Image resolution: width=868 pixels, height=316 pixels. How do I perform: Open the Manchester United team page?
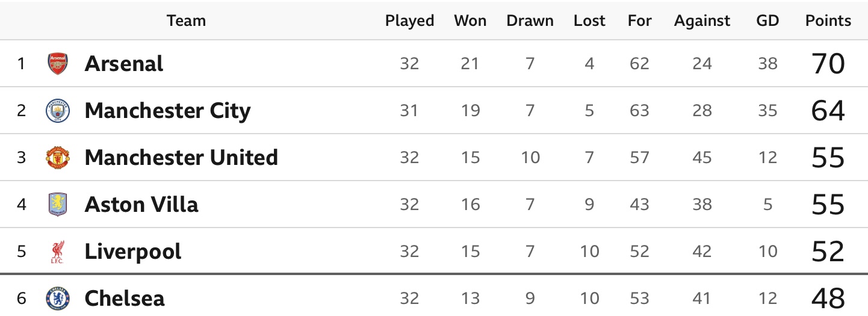(181, 158)
